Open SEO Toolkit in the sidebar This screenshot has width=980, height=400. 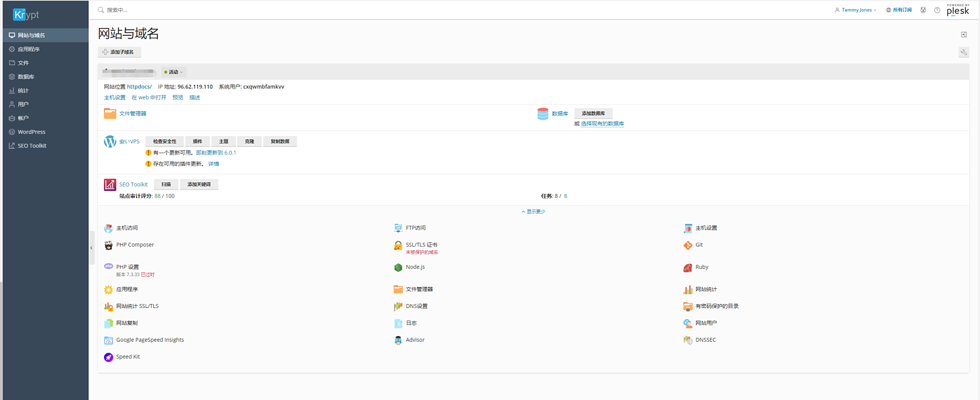coord(32,146)
